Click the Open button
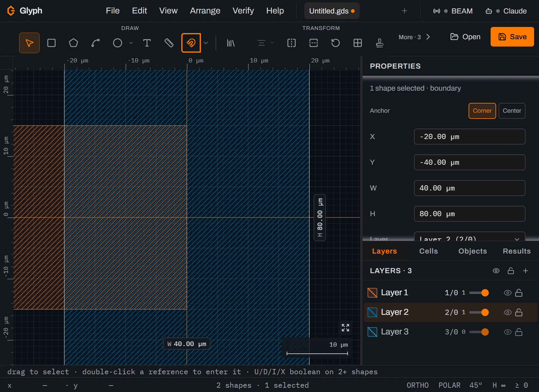Image resolution: width=539 pixels, height=392 pixels. pos(465,37)
